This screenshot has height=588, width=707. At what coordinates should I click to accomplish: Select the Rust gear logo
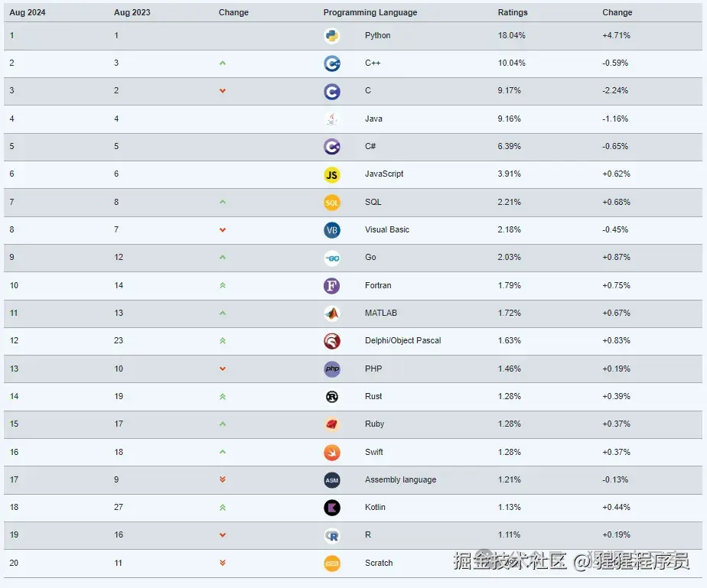(332, 397)
